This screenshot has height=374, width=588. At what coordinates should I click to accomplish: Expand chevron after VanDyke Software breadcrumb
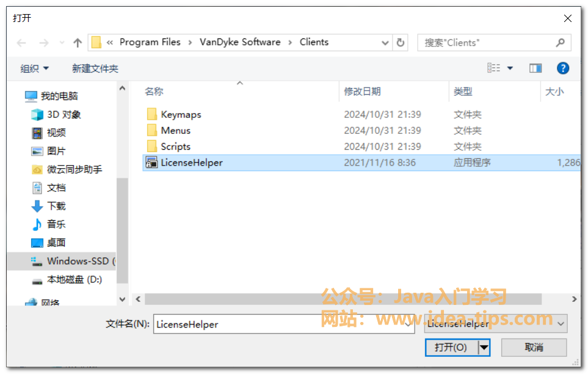[x=290, y=42]
